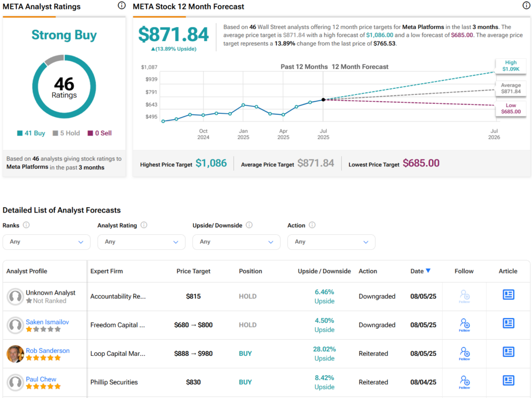The height and width of the screenshot is (398, 532).
Task: Follow analyst Rob Sanderson
Action: pos(464,353)
